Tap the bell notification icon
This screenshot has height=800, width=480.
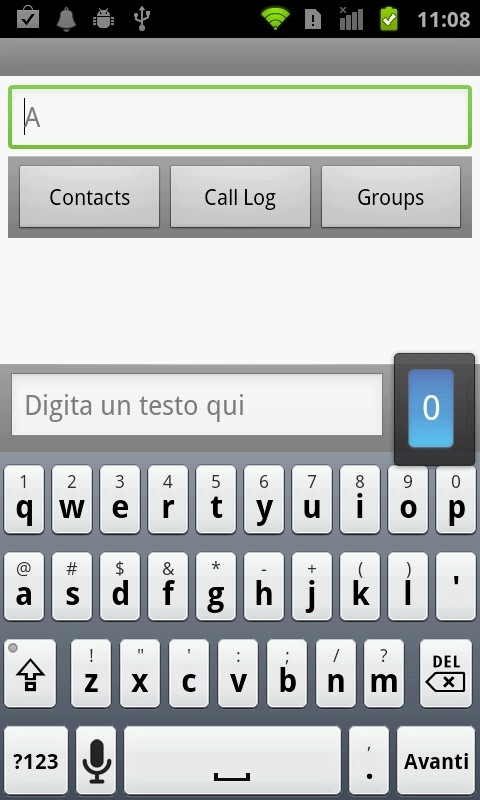pyautogui.click(x=66, y=19)
